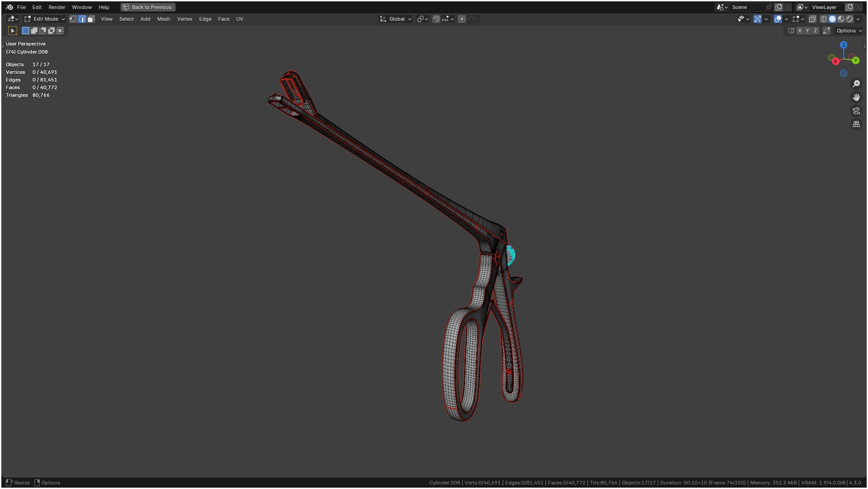The height and width of the screenshot is (489, 868).
Task: Open Global transform orientation dropdown
Action: point(396,19)
